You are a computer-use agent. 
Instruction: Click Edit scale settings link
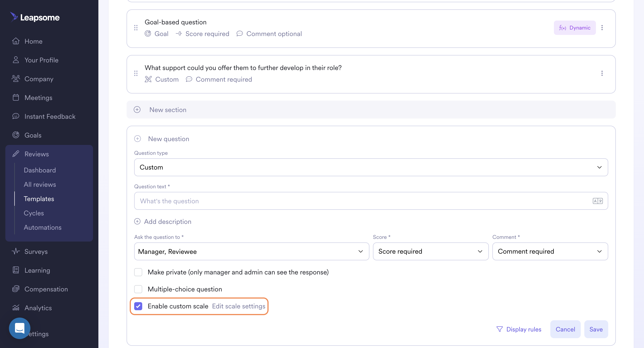(x=239, y=306)
